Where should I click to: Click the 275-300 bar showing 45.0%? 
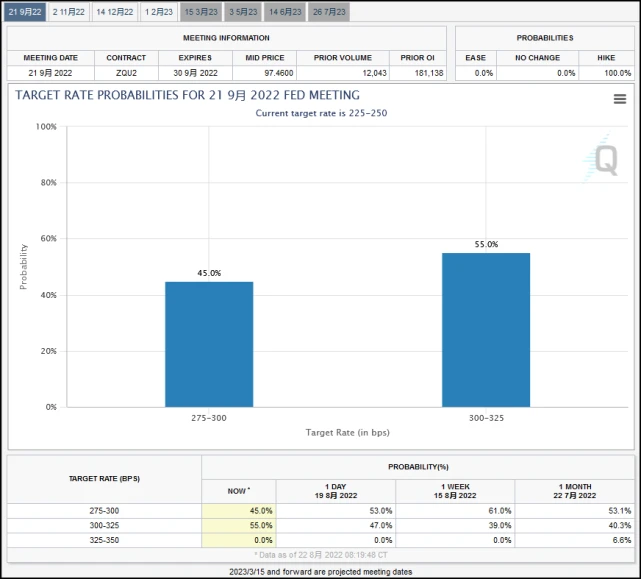[209, 344]
